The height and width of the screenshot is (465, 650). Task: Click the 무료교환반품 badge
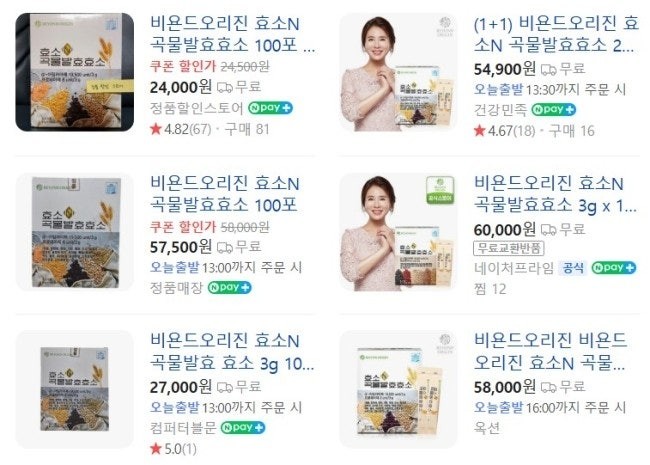point(509,248)
